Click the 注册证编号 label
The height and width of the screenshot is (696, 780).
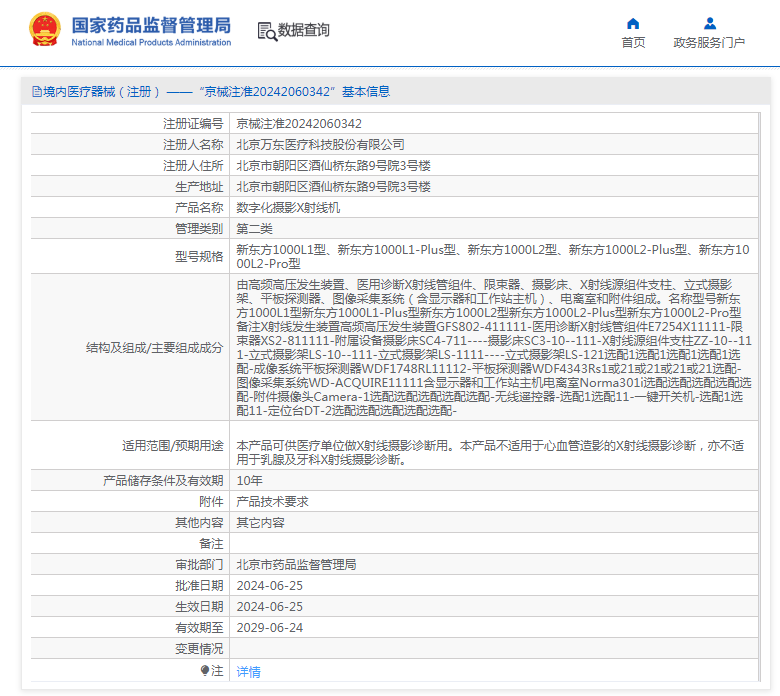pyautogui.click(x=193, y=123)
